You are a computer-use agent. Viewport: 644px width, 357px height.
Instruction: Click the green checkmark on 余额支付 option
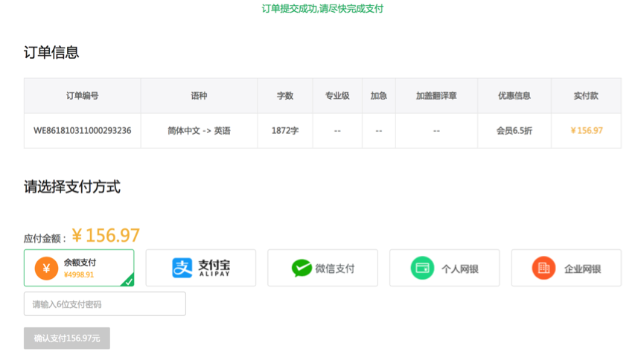pyautogui.click(x=129, y=281)
